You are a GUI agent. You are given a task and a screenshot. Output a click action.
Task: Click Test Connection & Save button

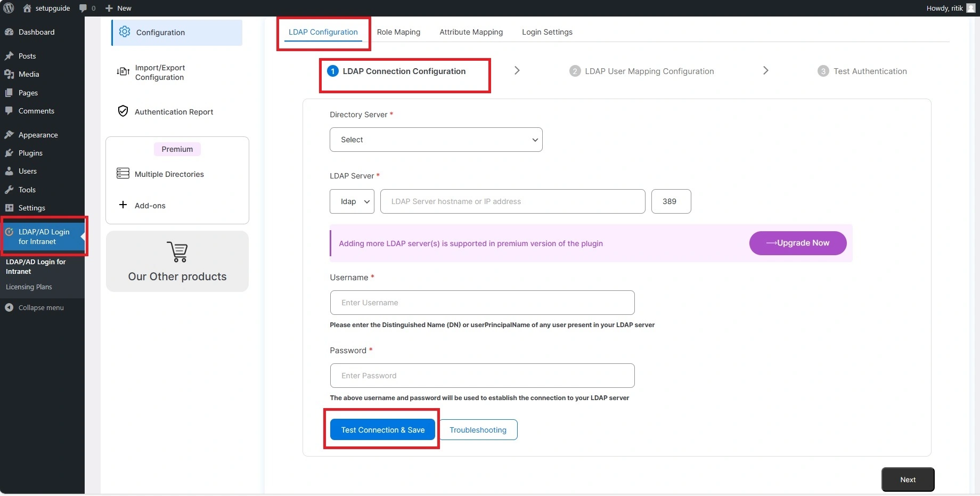pos(382,430)
